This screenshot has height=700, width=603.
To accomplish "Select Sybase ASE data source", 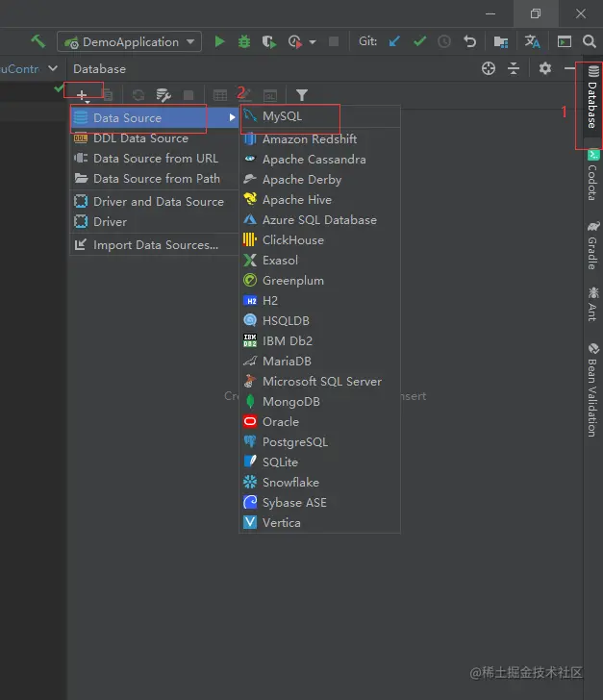I will coord(320,502).
